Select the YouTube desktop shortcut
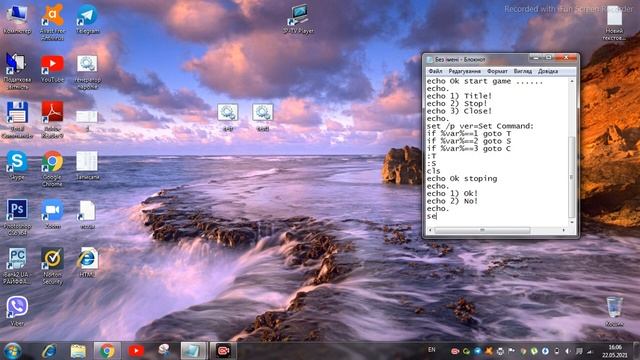The width and height of the screenshot is (640, 360). coord(52,69)
